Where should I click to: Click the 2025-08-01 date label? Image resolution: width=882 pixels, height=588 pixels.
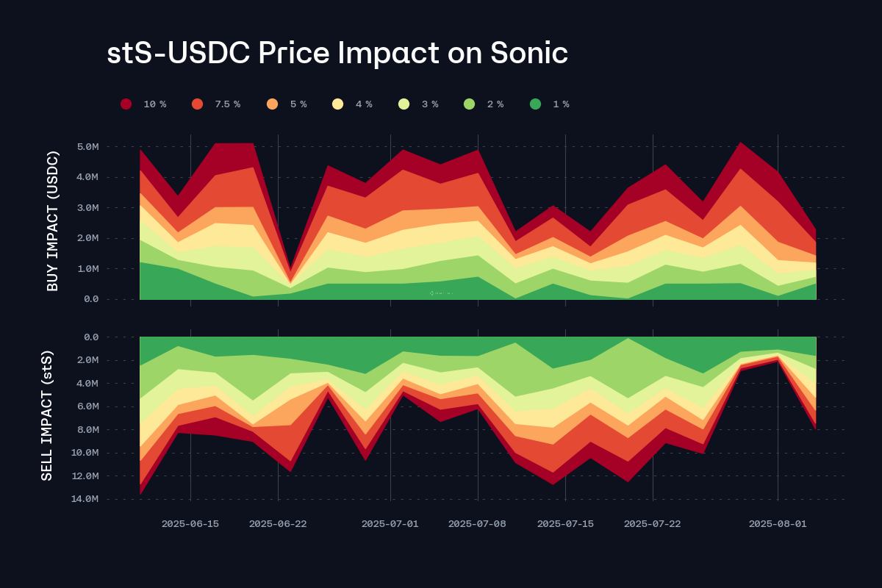coord(778,524)
